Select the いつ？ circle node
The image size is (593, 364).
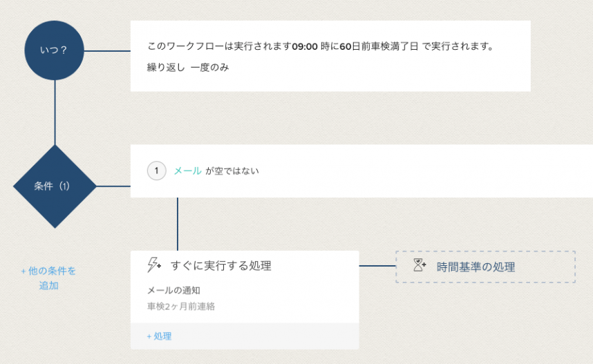pos(54,50)
